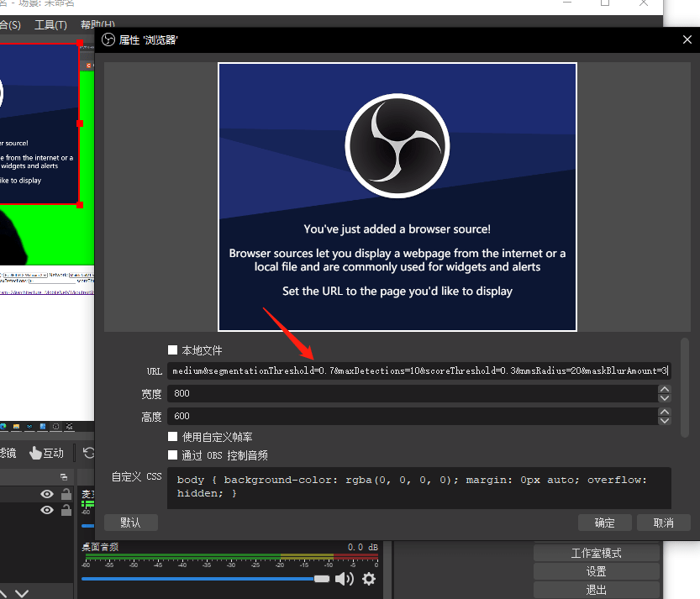The width and height of the screenshot is (700, 599).
Task: Enable the 本地文件 checkbox
Action: pyautogui.click(x=172, y=349)
